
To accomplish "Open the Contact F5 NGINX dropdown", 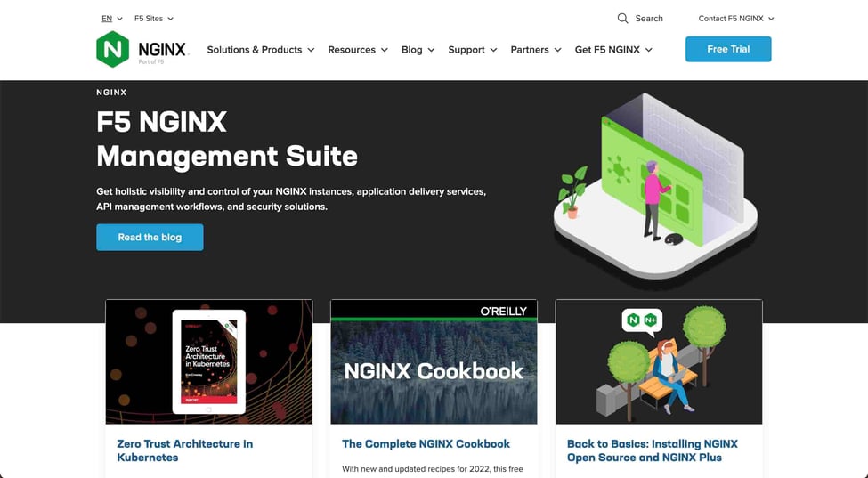I will click(736, 19).
